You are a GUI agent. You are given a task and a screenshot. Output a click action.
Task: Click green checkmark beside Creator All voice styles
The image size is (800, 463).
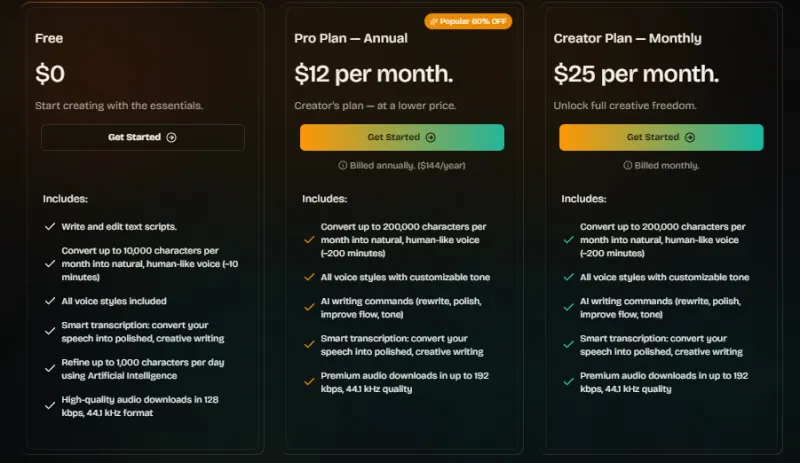click(568, 277)
